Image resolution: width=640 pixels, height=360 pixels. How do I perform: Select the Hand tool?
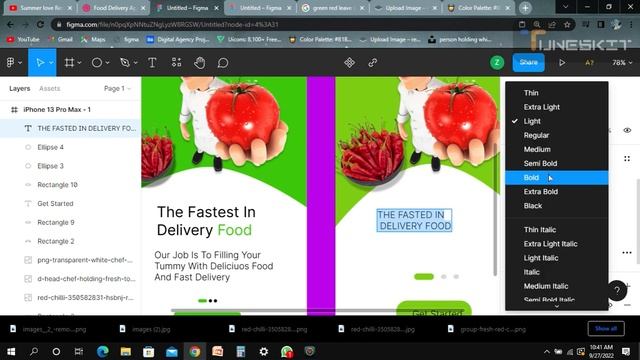199,62
